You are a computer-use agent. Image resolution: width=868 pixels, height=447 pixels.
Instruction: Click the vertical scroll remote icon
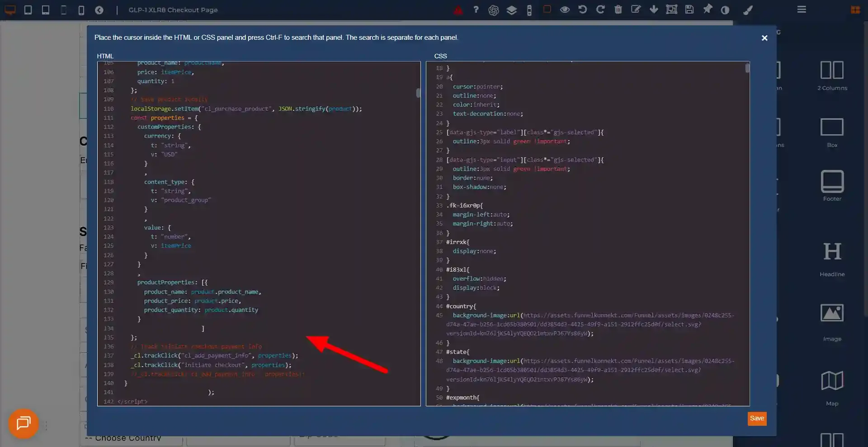click(x=529, y=10)
